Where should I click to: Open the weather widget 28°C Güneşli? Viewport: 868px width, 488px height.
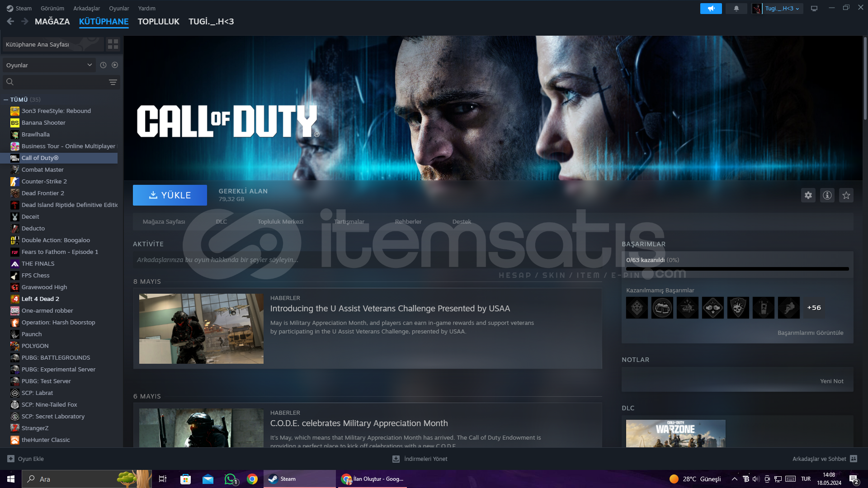695,479
